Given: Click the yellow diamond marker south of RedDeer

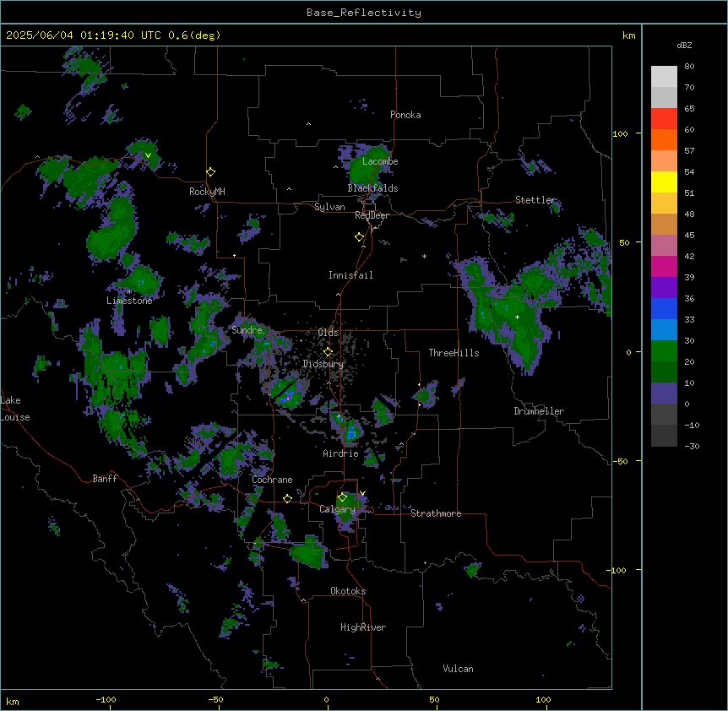Looking at the screenshot, I should tap(360, 237).
